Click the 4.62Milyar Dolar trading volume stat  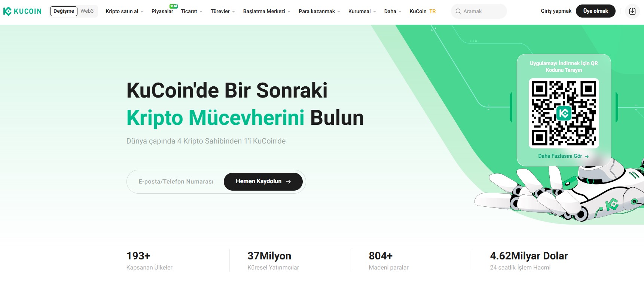click(x=529, y=261)
